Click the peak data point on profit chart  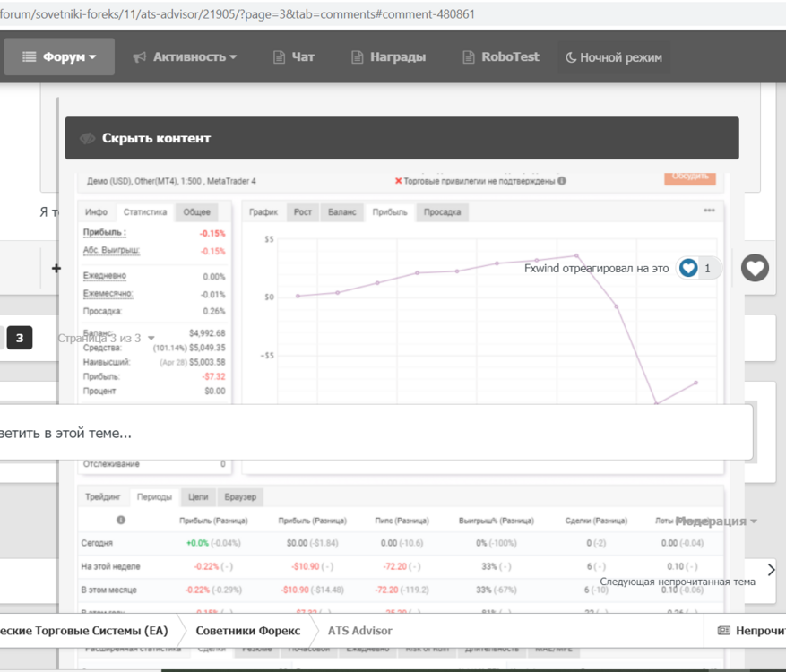(576, 255)
